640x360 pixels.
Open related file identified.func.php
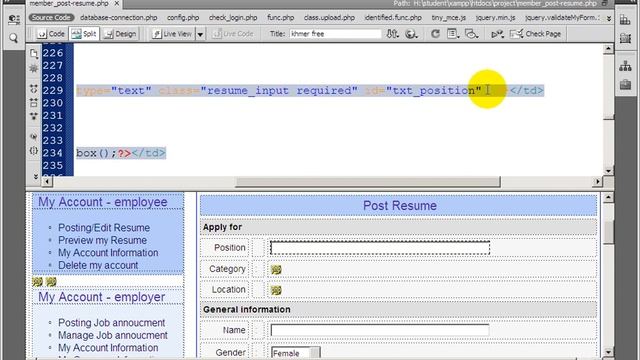393,18
